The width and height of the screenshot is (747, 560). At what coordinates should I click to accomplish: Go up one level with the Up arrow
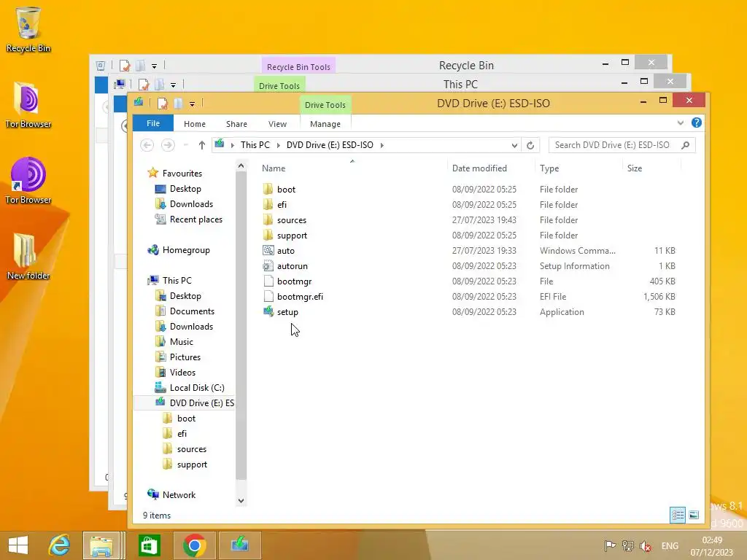point(201,145)
